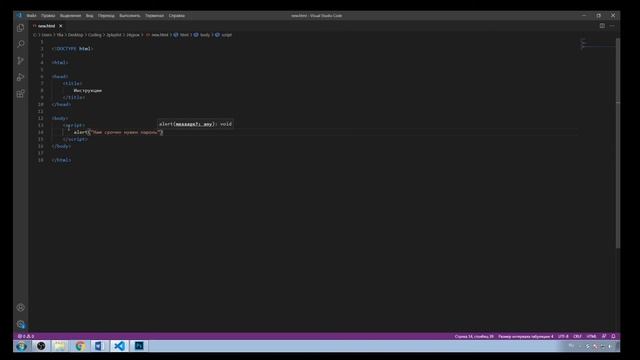Open the Правка menu
Viewport: 640px width, 360px height.
(48, 16)
